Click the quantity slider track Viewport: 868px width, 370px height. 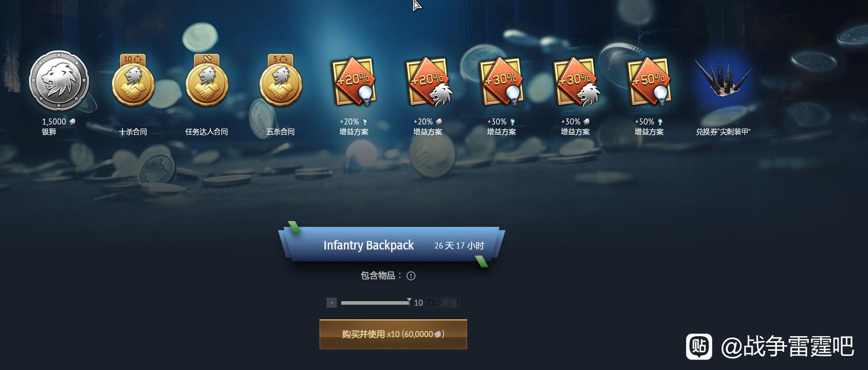point(375,303)
